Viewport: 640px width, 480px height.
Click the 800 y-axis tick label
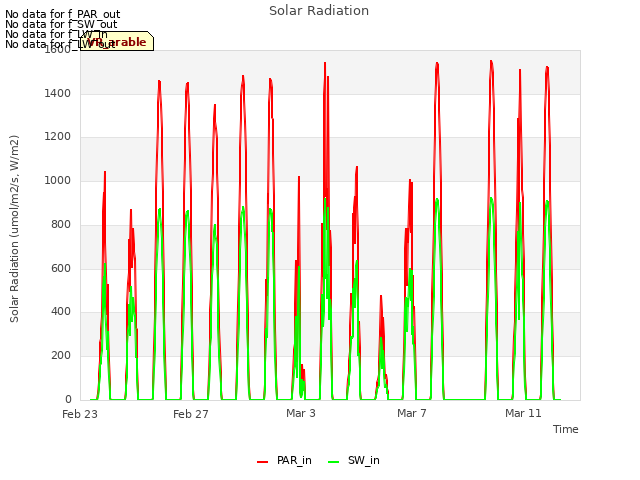click(61, 224)
